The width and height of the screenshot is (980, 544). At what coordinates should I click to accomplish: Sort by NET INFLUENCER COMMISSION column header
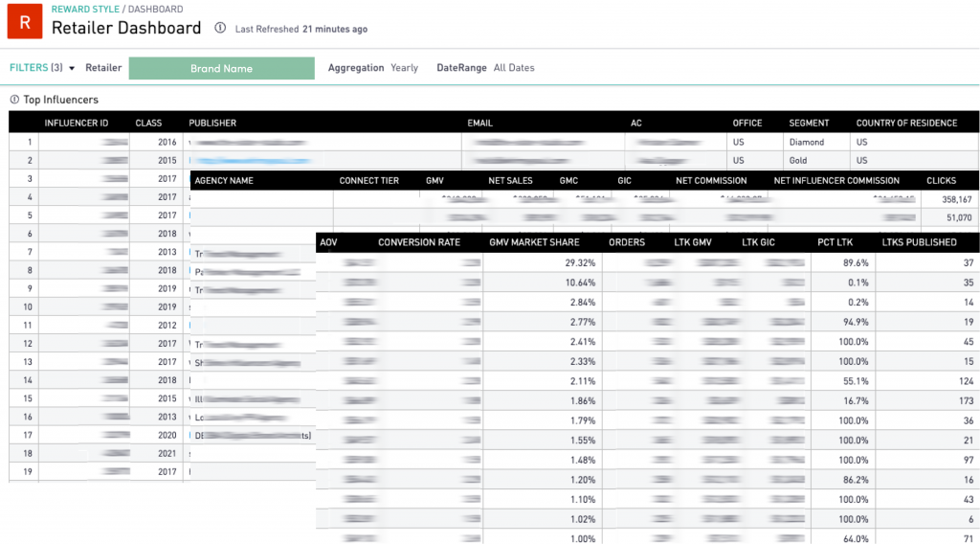pyautogui.click(x=836, y=181)
